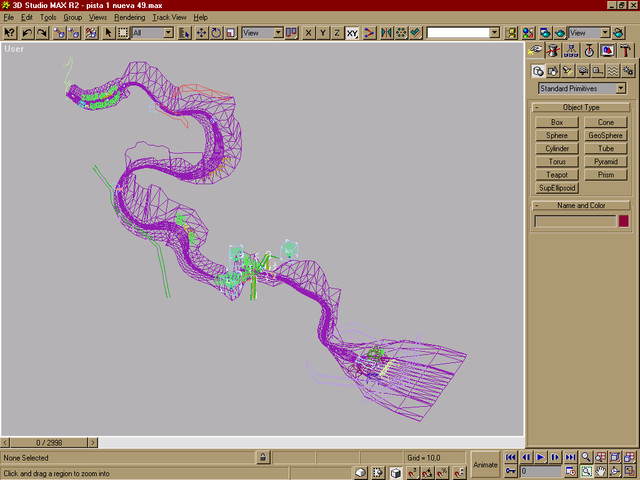Click the Render Scene teapot icon
The width and height of the screenshot is (640, 480).
pos(545,33)
